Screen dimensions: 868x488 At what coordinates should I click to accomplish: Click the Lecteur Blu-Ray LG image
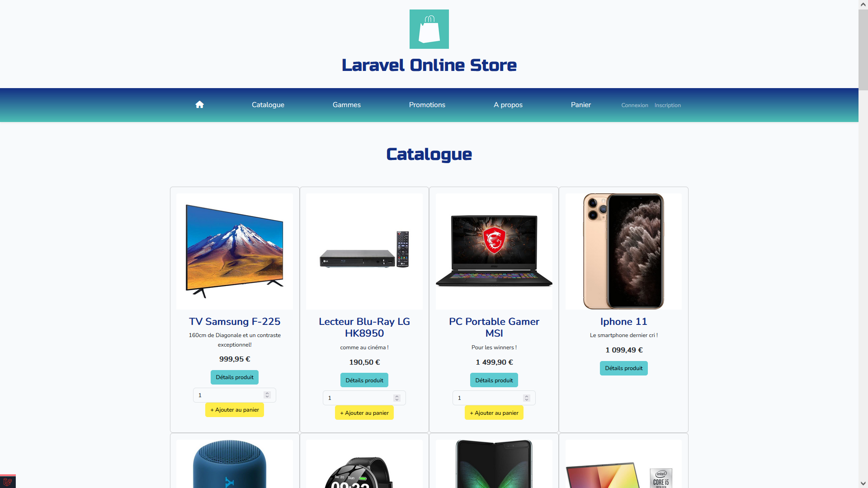pyautogui.click(x=363, y=251)
